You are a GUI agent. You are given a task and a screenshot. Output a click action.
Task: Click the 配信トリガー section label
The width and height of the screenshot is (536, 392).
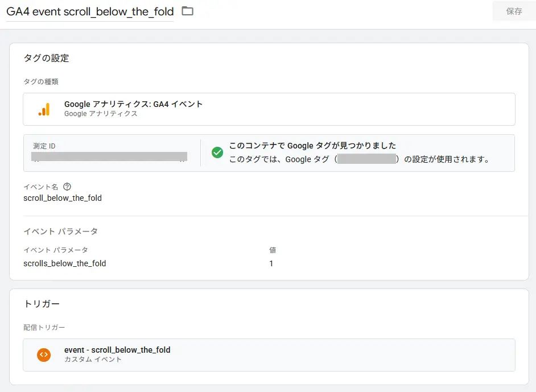[x=44, y=327]
